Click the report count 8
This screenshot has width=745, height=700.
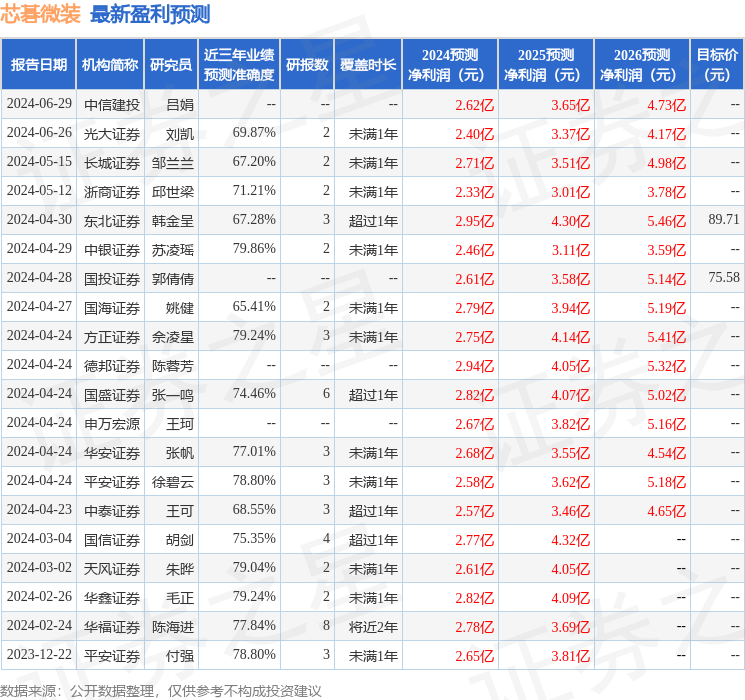click(326, 625)
